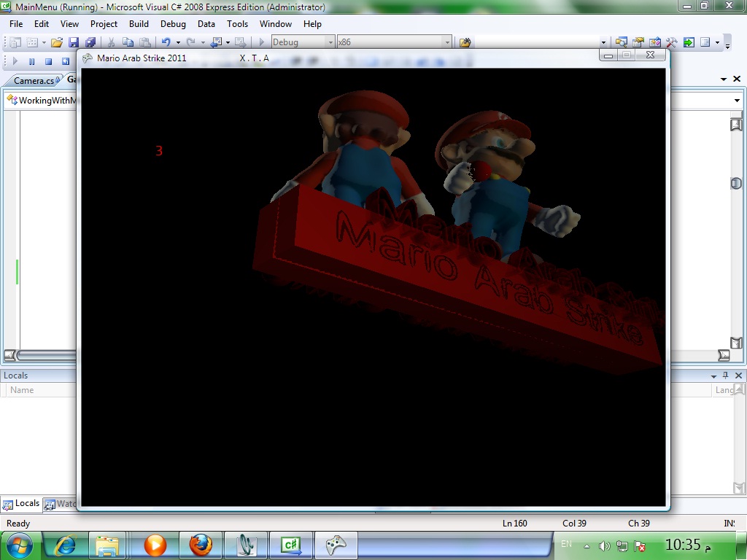
Task: Open the members dropdown in the code editor
Action: [x=737, y=101]
